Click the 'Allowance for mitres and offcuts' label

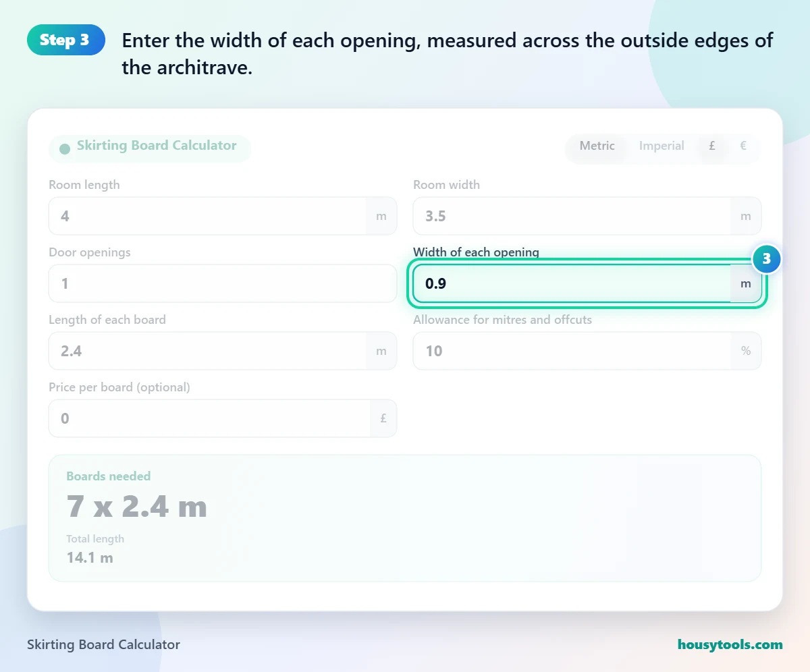point(503,320)
